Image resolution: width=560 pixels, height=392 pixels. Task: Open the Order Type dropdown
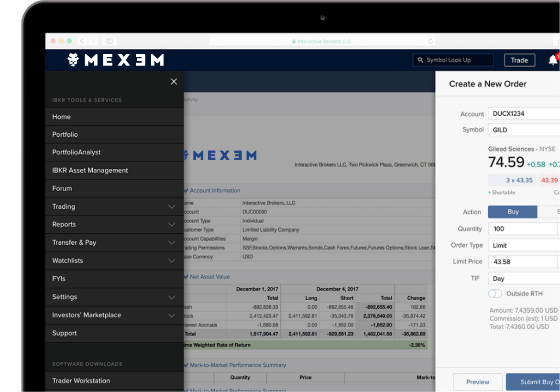tap(523, 245)
